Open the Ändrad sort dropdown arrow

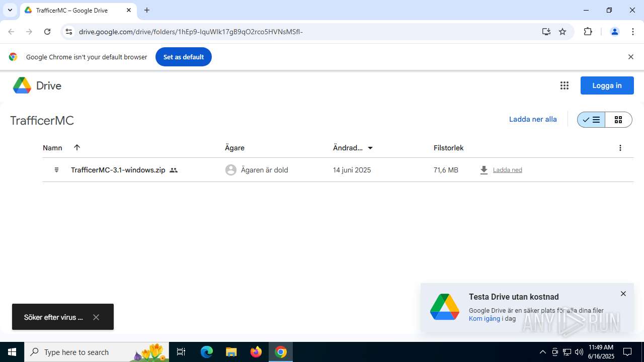[370, 148]
